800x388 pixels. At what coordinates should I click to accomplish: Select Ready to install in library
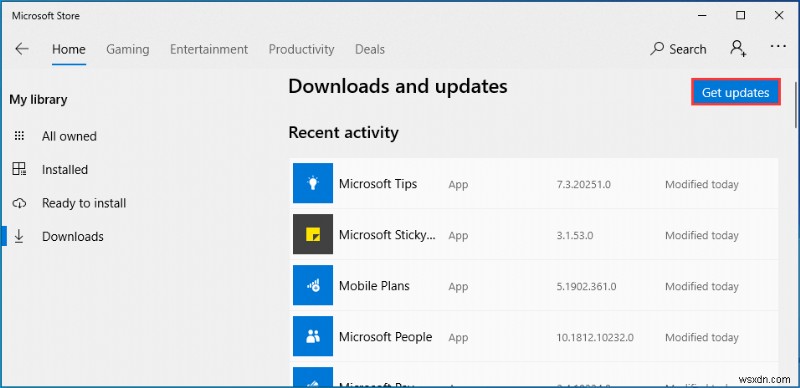coord(84,203)
